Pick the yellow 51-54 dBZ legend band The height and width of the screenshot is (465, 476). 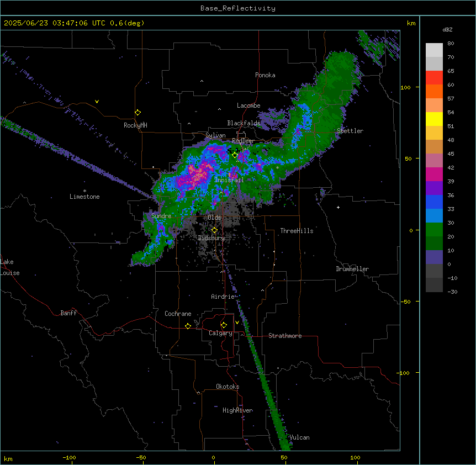[434, 119]
